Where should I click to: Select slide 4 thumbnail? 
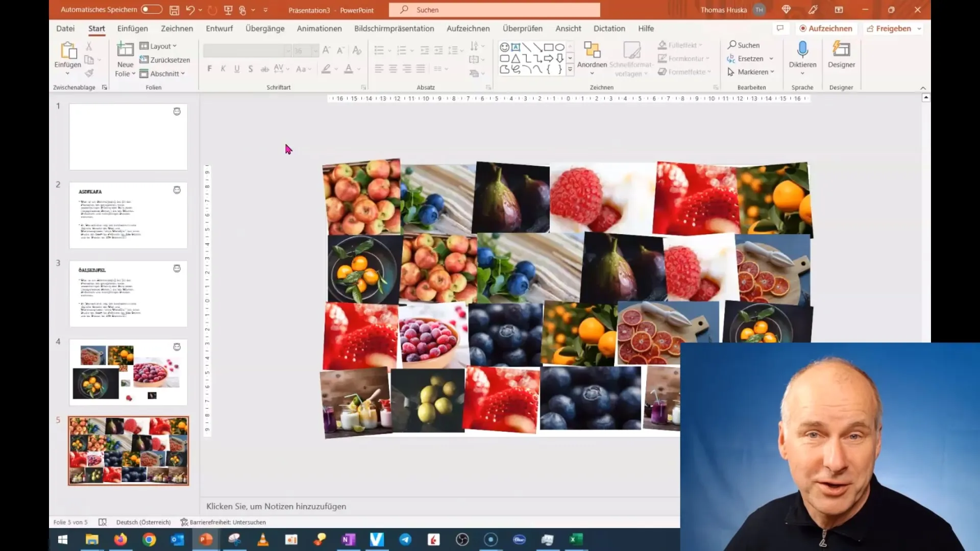(x=128, y=372)
